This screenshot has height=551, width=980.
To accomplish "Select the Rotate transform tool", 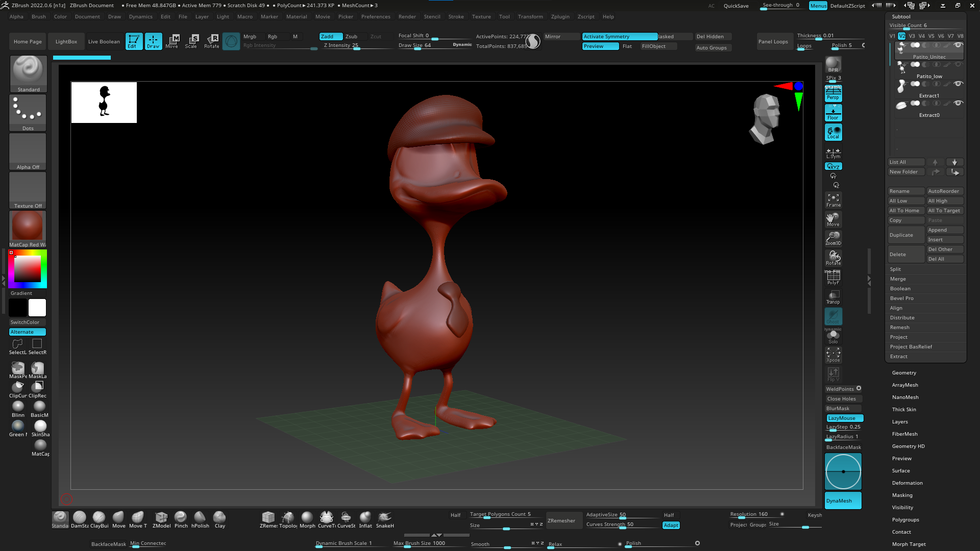I will 211,41.
